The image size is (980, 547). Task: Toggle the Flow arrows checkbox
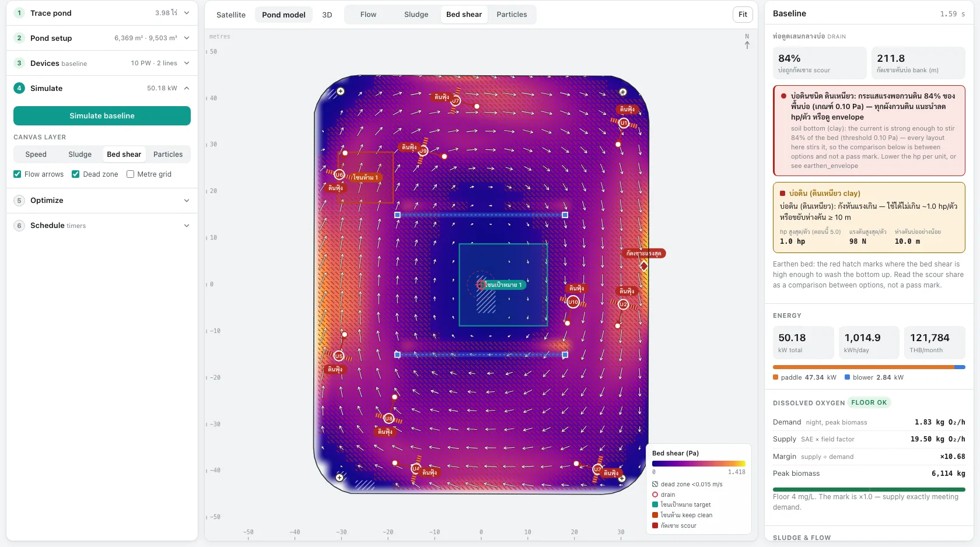point(17,174)
